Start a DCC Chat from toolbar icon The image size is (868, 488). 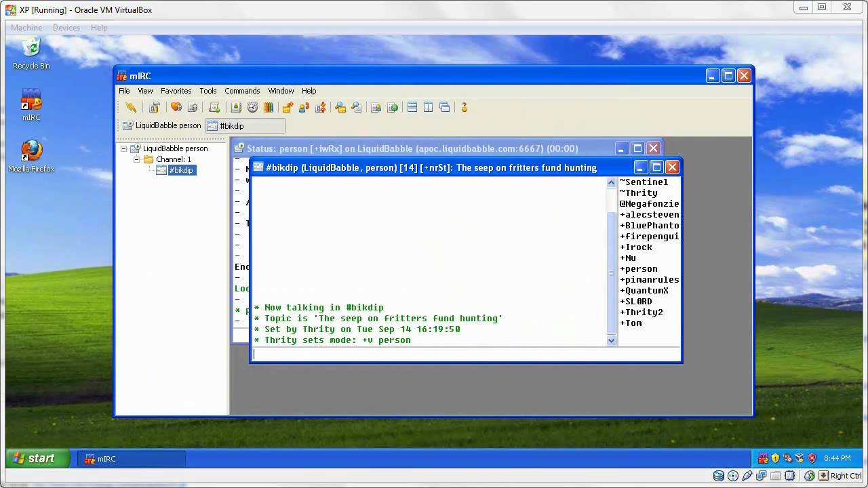[304, 107]
